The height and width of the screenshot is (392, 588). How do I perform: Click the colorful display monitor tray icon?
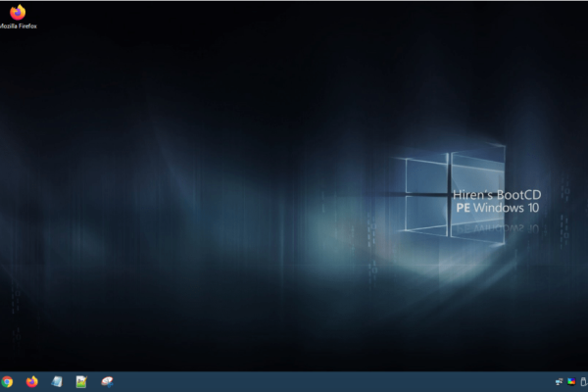click(x=570, y=381)
